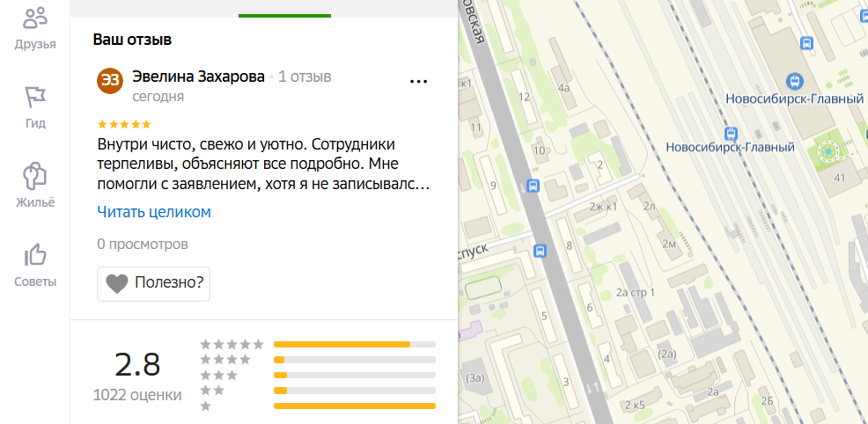Click the ЭЗ user avatar
Screen dimensions: 868x424
click(110, 81)
